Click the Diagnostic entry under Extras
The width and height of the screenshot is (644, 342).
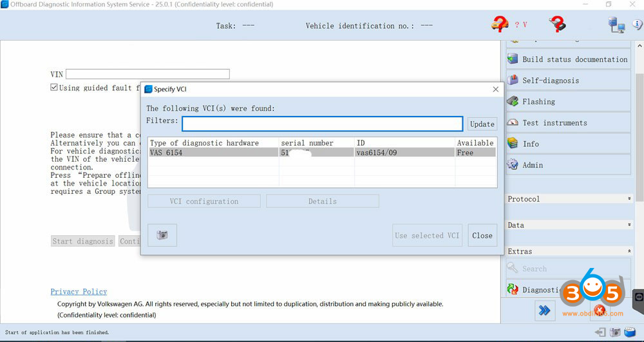(569, 289)
